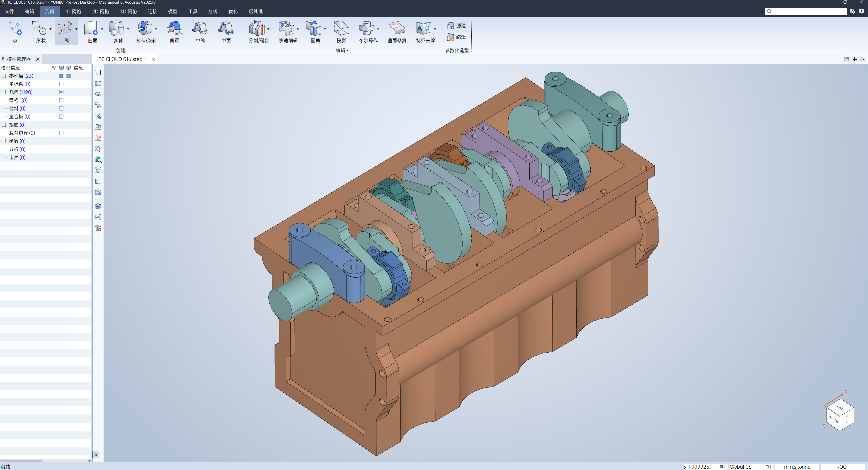Click the trash delete icon in the sidebar
The image size is (868, 470).
coord(98,228)
